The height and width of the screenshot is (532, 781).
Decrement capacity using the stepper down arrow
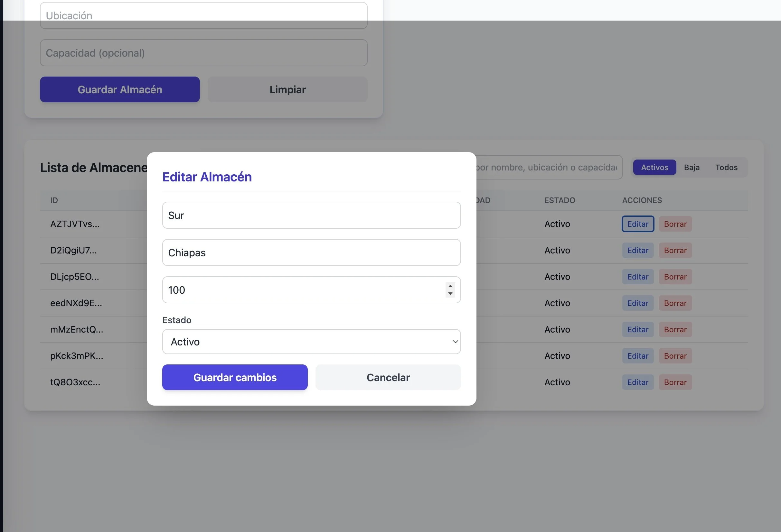450,294
